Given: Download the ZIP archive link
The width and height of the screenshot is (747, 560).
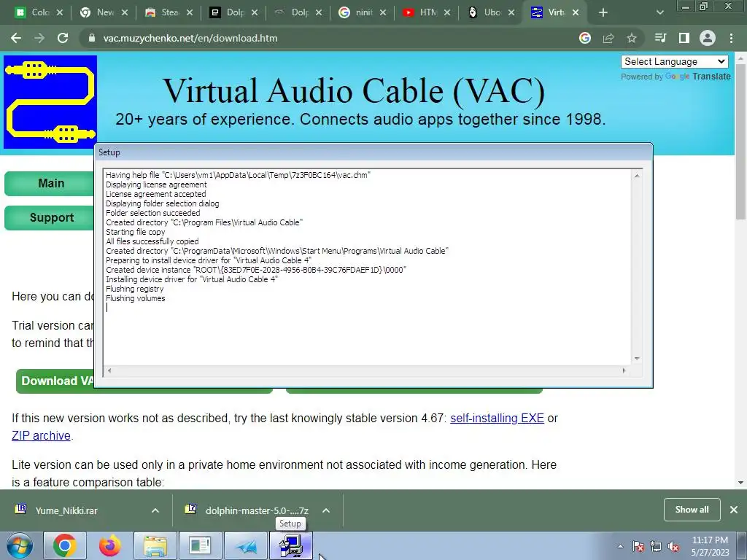Looking at the screenshot, I should (x=41, y=436).
